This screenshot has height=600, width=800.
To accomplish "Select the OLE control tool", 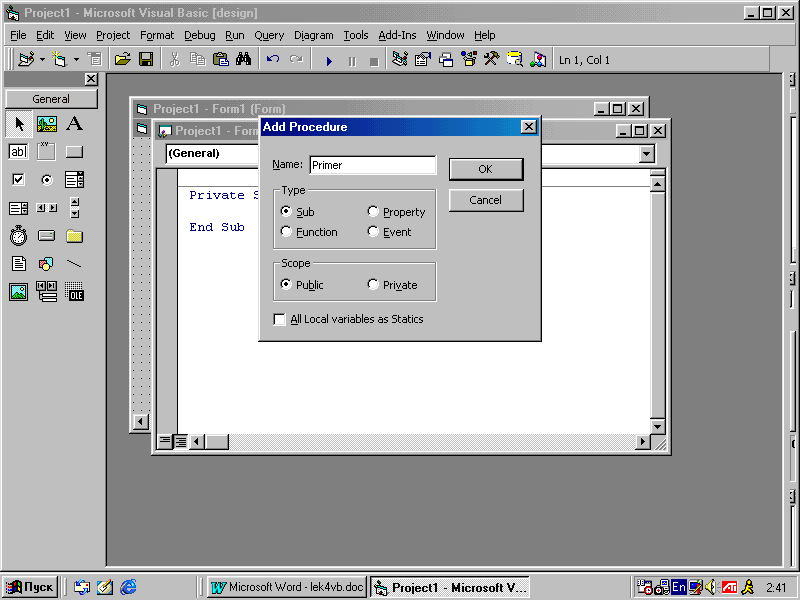I will [x=74, y=291].
